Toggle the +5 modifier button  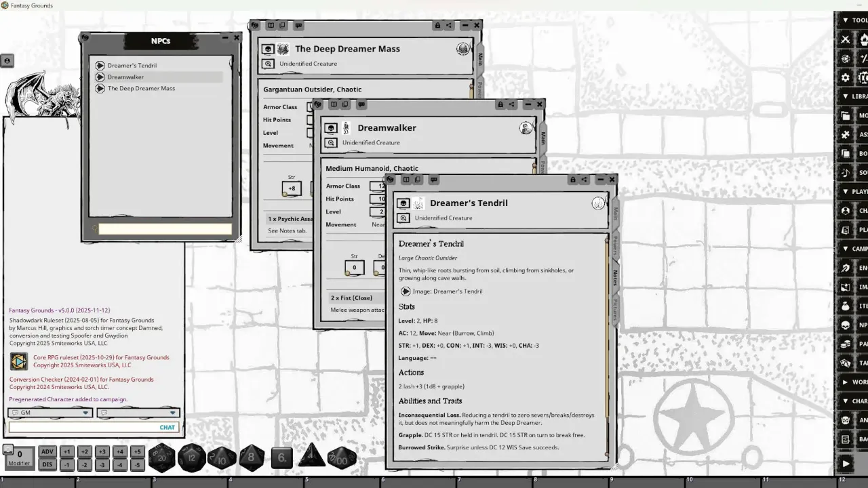(137, 452)
